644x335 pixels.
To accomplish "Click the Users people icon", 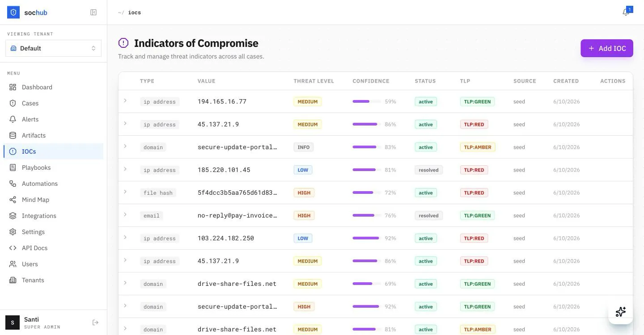I will [x=13, y=264].
